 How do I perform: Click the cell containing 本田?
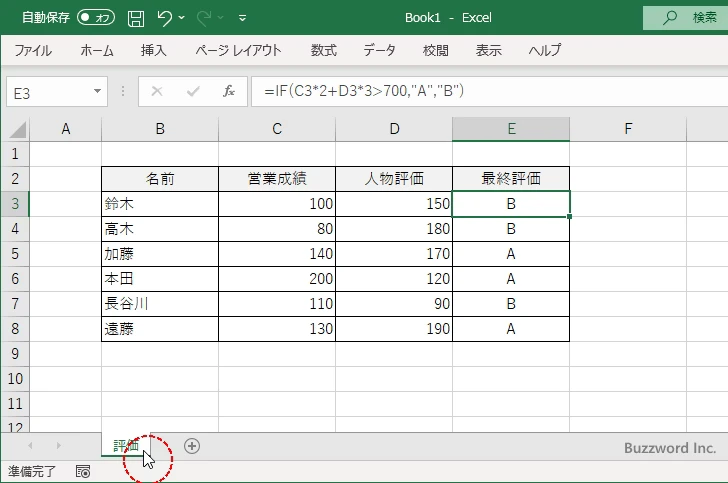point(160,279)
